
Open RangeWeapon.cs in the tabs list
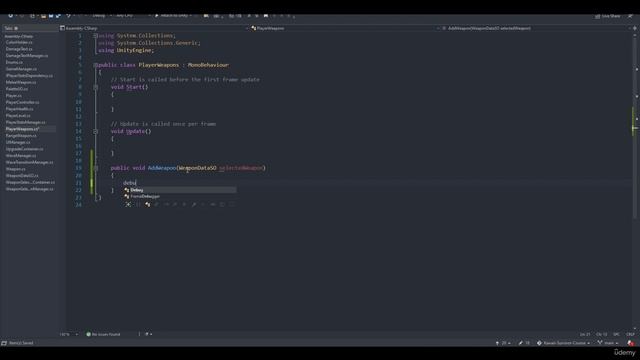tap(21, 136)
